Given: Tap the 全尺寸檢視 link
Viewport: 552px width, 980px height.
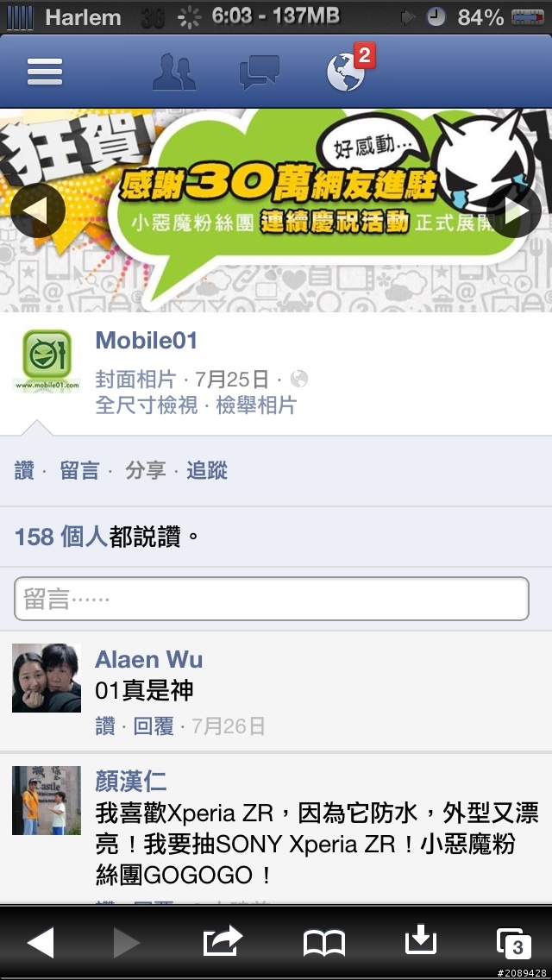Looking at the screenshot, I should coord(147,405).
